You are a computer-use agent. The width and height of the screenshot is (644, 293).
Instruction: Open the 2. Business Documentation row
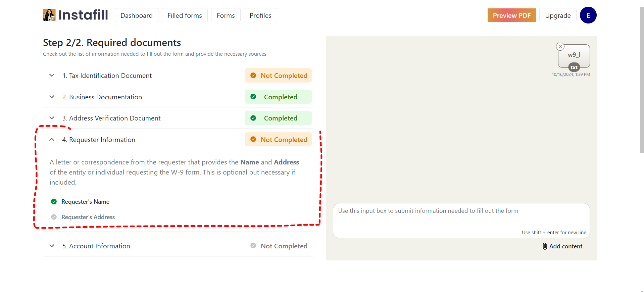click(178, 97)
